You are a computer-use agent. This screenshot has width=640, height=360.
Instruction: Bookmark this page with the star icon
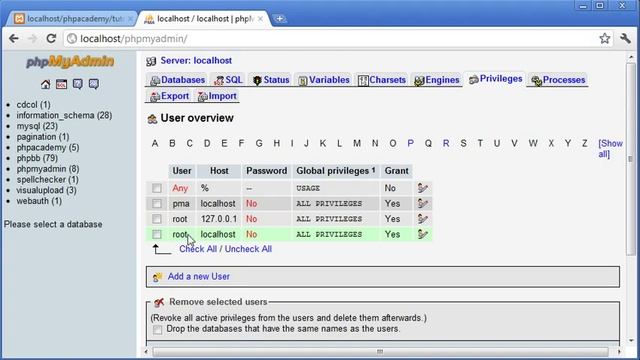(x=604, y=38)
